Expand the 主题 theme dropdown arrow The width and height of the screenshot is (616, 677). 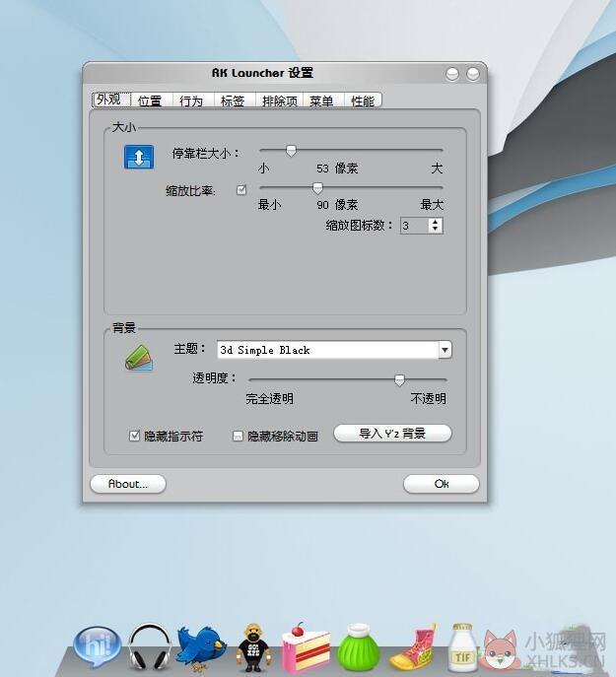[445, 350]
